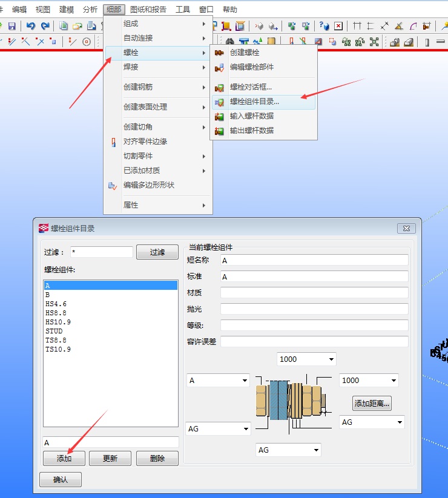
Task: Click the 过滤 filter button
Action: (157, 252)
